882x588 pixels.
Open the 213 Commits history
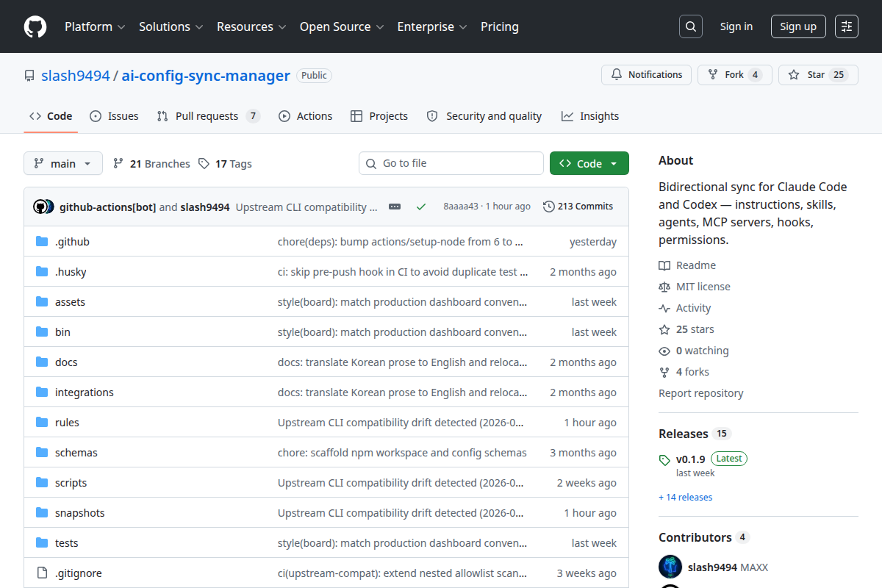(x=578, y=207)
